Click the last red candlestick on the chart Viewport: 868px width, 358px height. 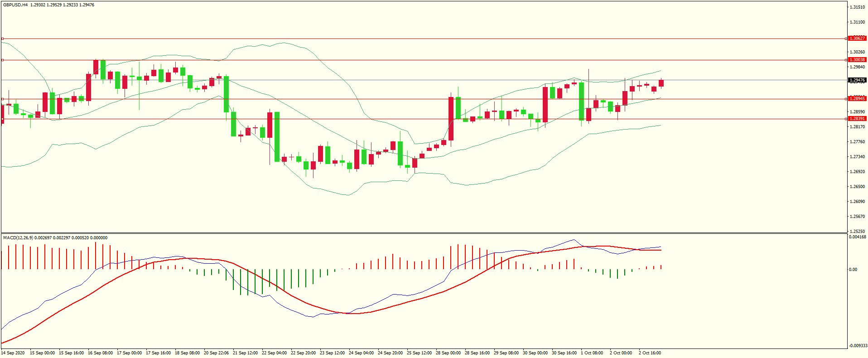[661, 83]
